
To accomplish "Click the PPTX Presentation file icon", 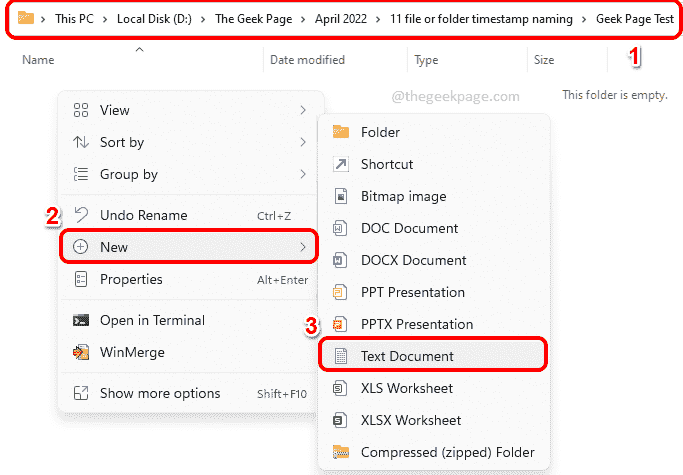I will click(341, 324).
